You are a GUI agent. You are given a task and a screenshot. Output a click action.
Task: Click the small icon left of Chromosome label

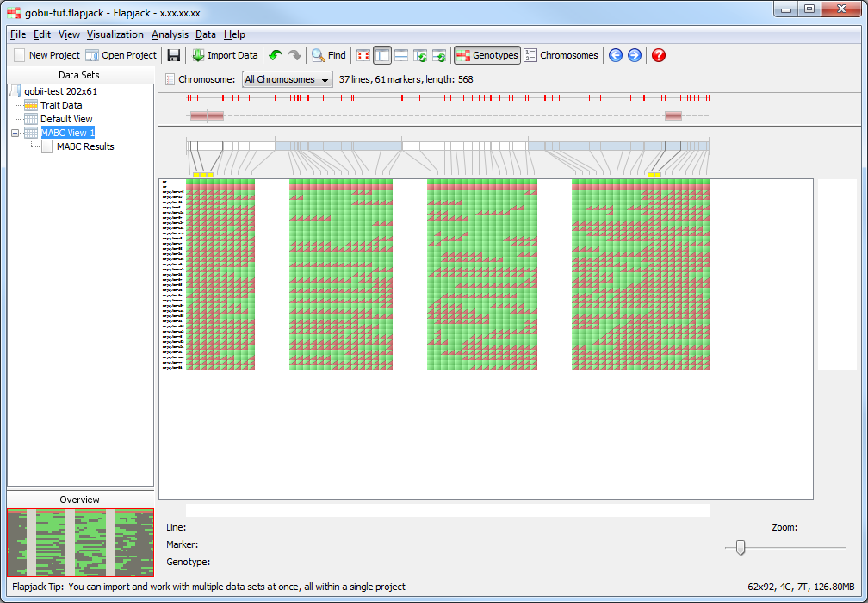170,80
